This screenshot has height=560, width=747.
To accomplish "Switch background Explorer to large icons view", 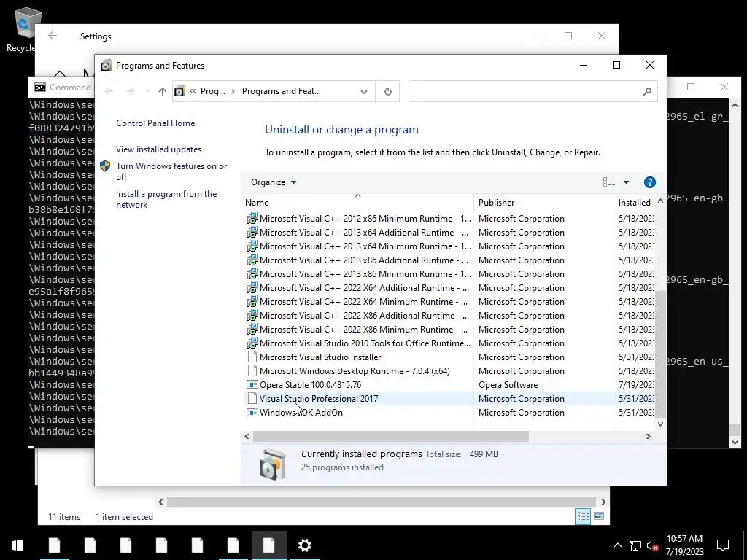I will [x=599, y=517].
